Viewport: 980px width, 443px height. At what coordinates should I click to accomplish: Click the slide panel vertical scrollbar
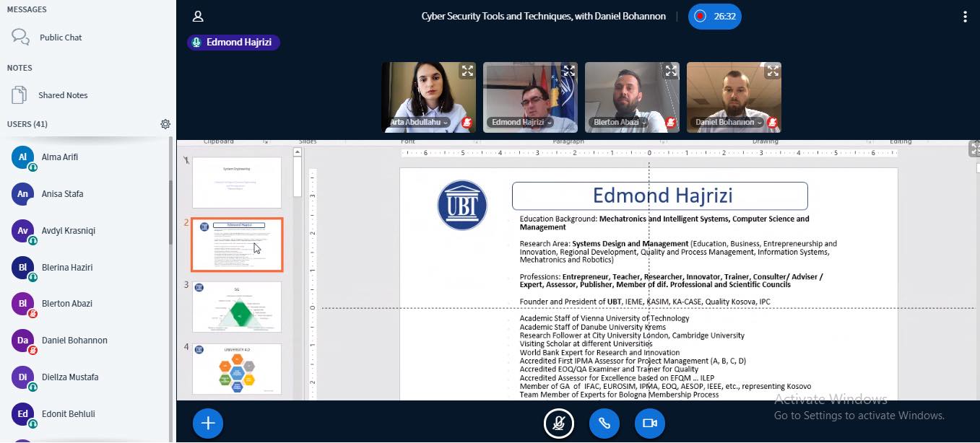[297, 177]
